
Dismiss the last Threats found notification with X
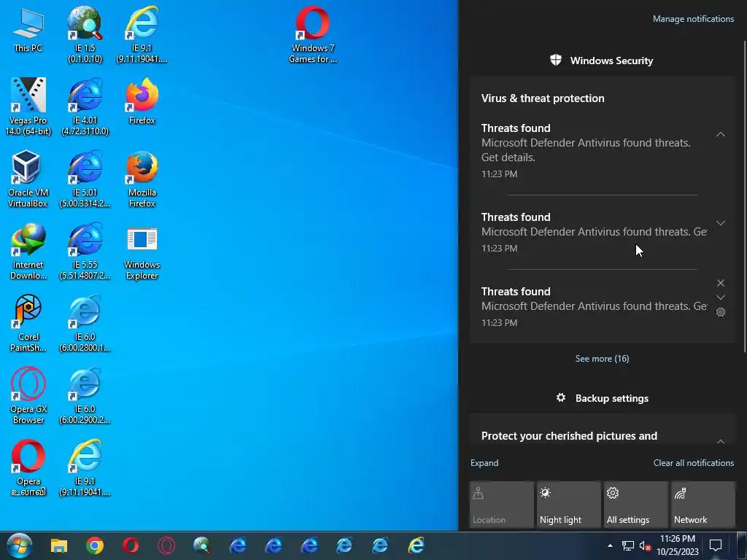pos(721,283)
